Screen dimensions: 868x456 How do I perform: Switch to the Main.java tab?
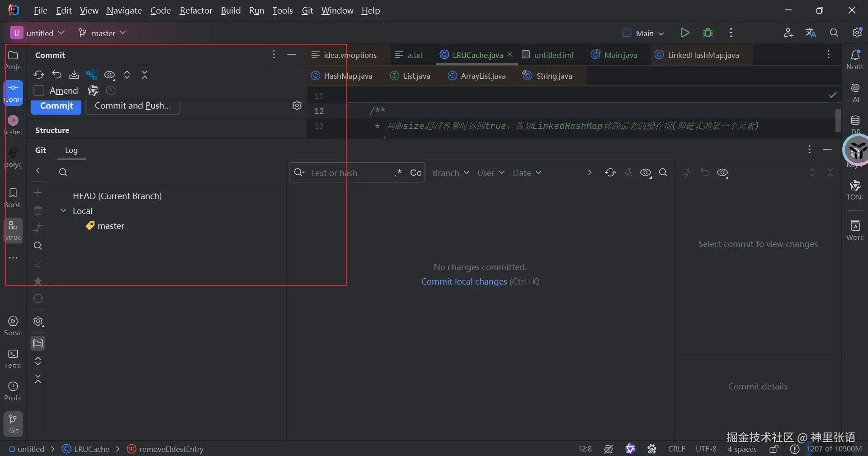click(614, 55)
